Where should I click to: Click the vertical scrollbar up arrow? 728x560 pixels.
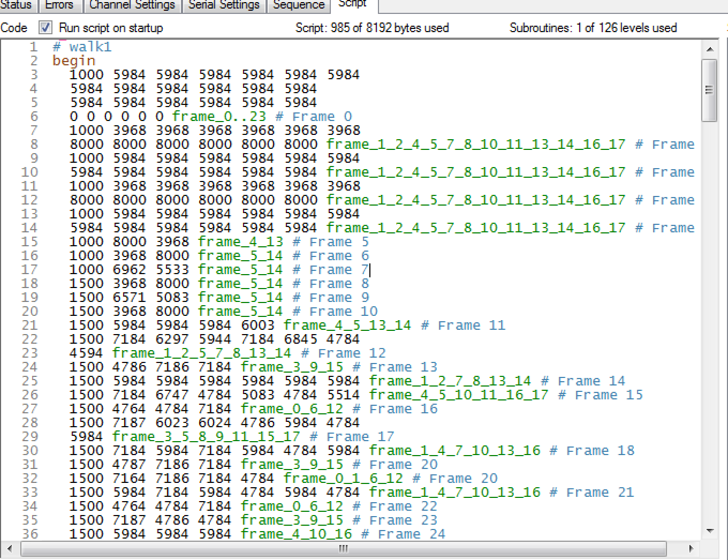710,48
